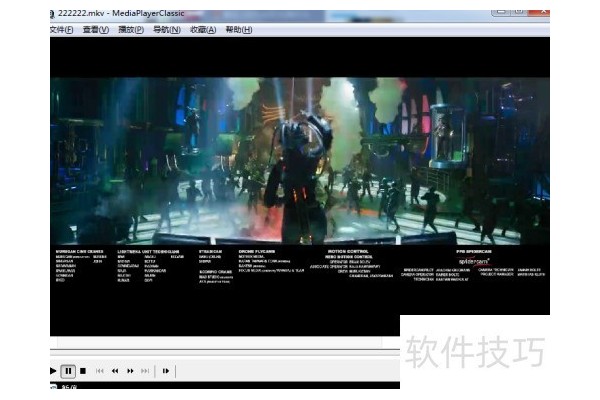Open the 收藏(A) menu

pos(203,29)
